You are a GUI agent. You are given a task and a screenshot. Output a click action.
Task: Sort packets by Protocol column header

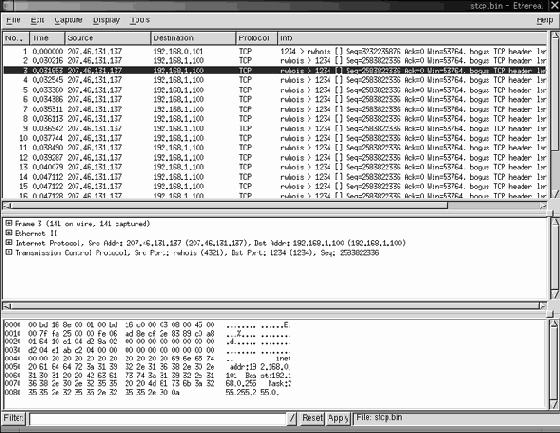(x=256, y=38)
